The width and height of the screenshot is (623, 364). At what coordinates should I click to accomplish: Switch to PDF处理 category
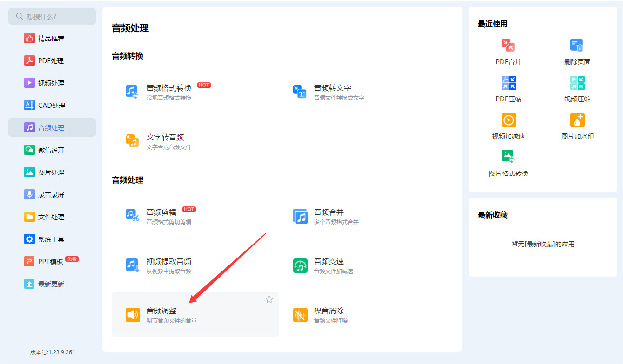tap(52, 61)
